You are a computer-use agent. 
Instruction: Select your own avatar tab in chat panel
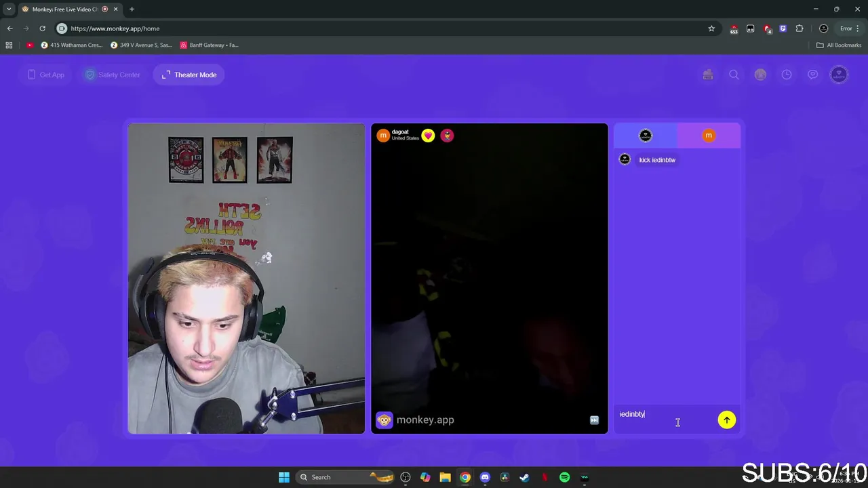[646, 136]
